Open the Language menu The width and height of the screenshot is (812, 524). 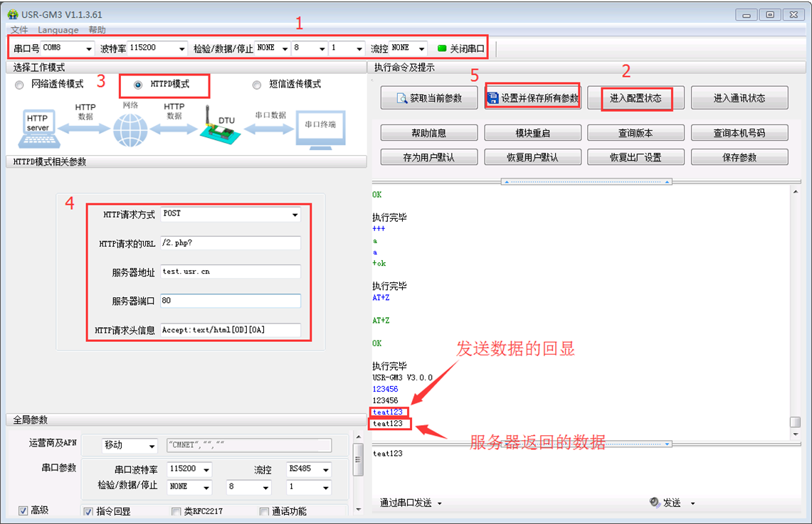click(58, 30)
